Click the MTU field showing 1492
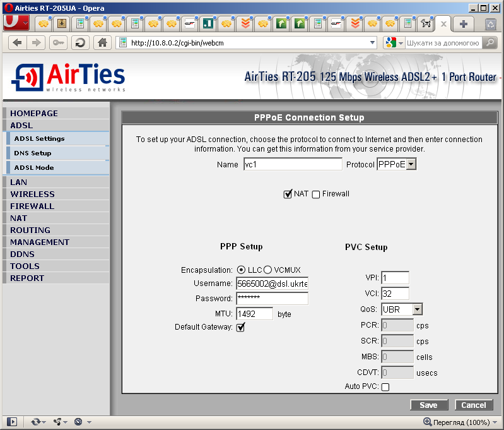The width and height of the screenshot is (504, 430). point(255,313)
